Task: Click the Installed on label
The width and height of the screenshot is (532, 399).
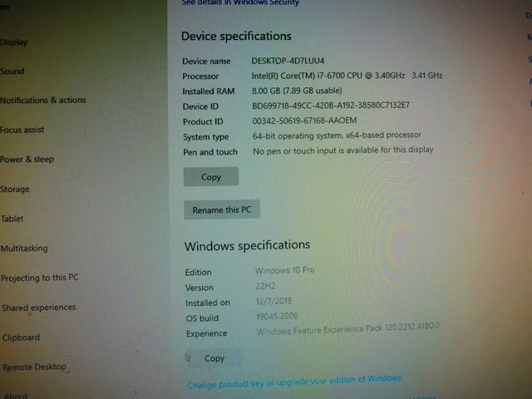Action: click(208, 303)
